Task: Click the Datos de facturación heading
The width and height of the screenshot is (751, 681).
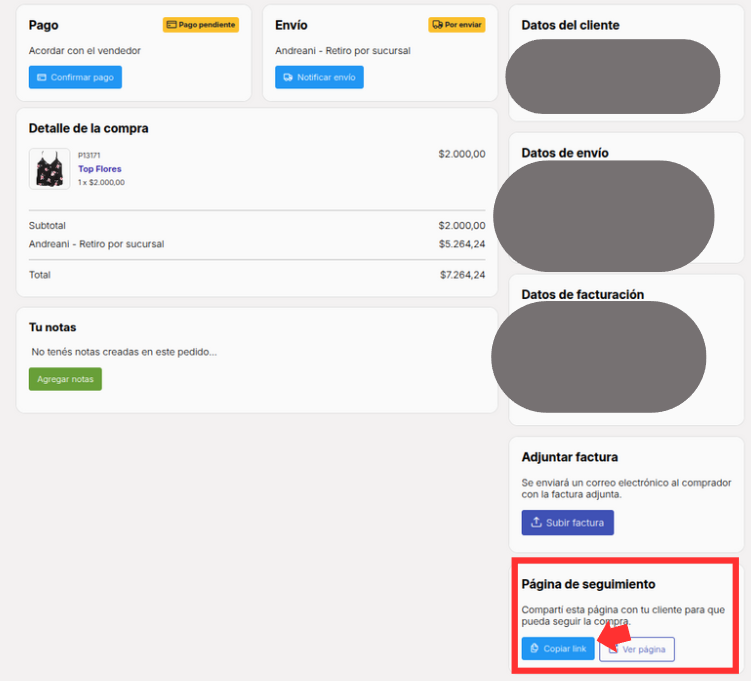Action: click(x=582, y=294)
